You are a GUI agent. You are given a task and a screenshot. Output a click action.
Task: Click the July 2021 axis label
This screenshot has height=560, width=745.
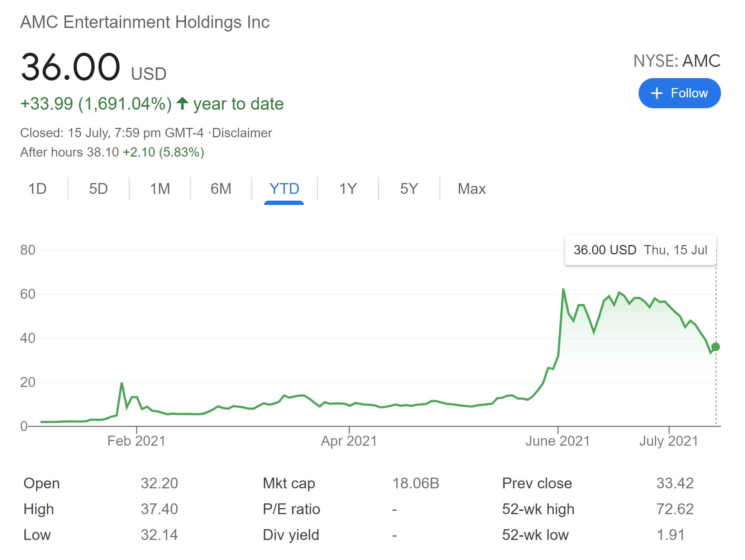tap(669, 441)
